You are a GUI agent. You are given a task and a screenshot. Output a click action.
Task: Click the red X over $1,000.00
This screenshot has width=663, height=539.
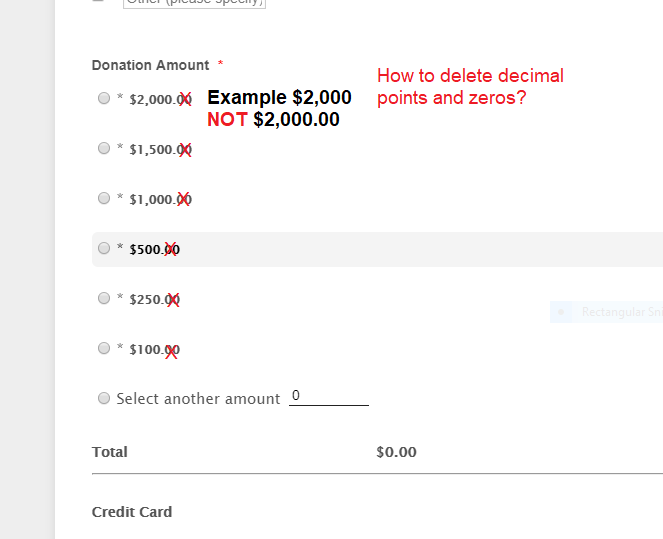point(184,199)
